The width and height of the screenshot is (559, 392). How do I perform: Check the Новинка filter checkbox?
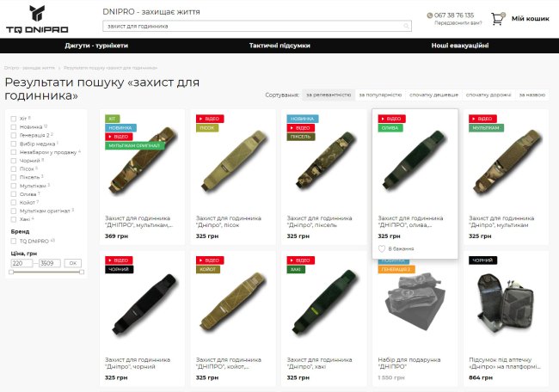(x=14, y=127)
